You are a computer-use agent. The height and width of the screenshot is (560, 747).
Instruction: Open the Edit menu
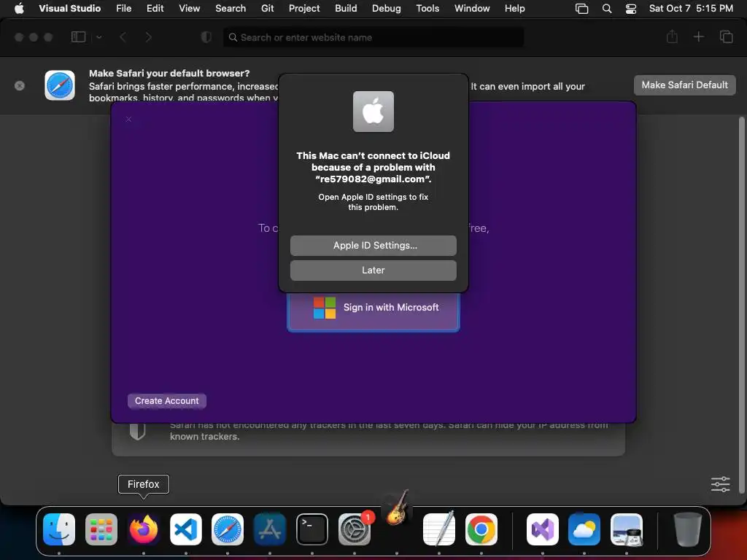coord(155,9)
